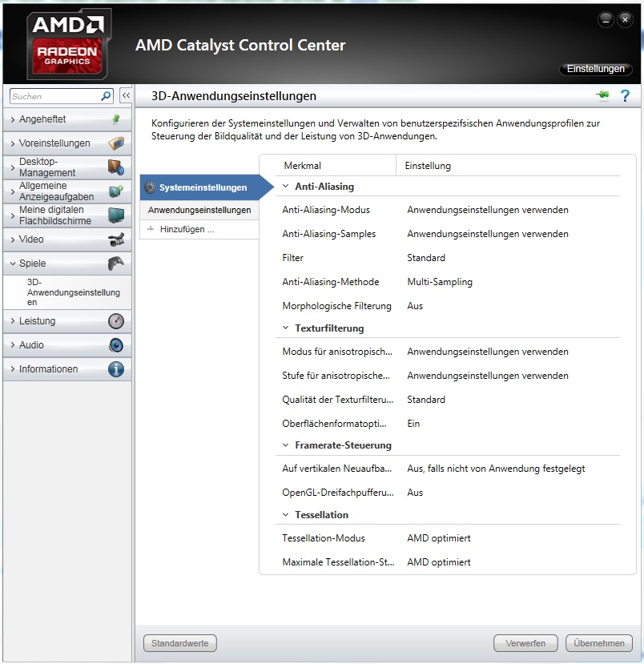Minimize the Catalyst Control Center window

coord(606,20)
